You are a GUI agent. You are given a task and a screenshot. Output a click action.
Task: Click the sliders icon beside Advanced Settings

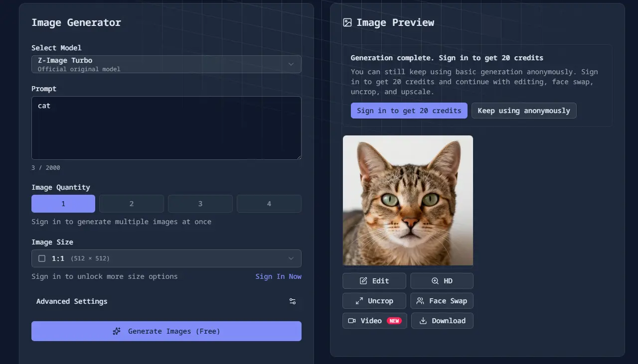pos(293,301)
